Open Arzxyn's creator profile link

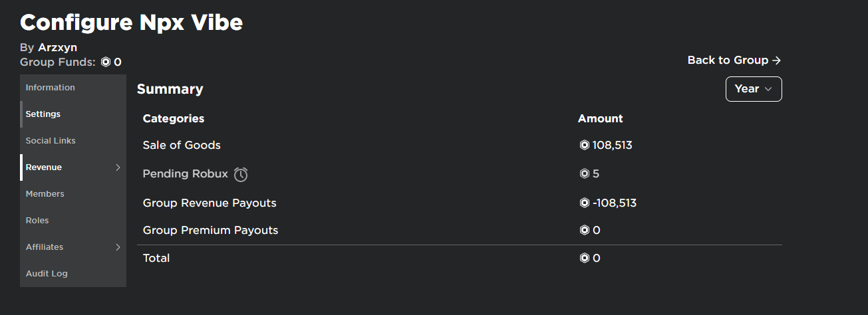pos(58,48)
